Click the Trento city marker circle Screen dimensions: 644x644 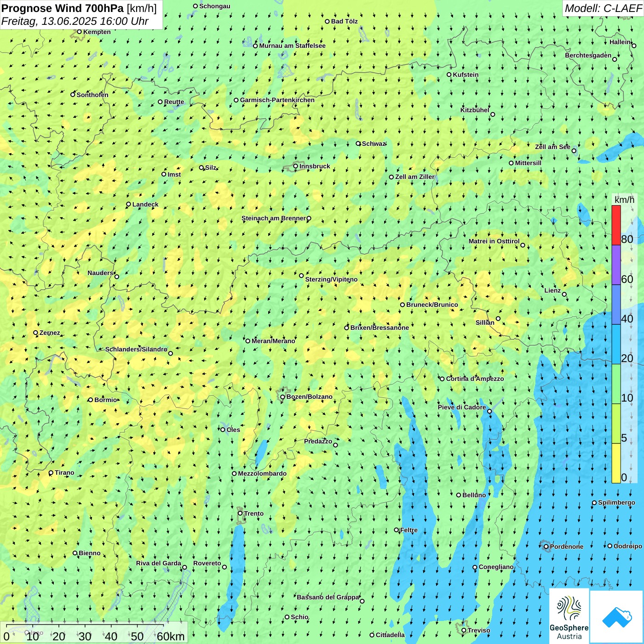pos(240,513)
